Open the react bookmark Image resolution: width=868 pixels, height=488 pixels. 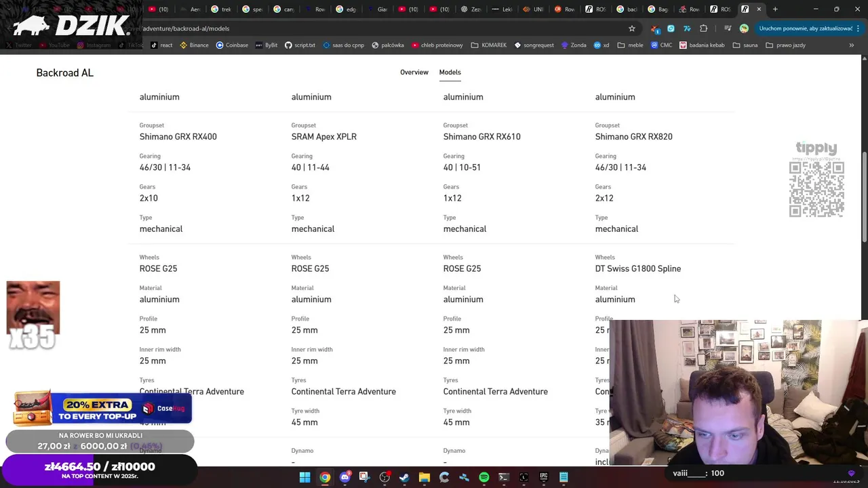(161, 45)
